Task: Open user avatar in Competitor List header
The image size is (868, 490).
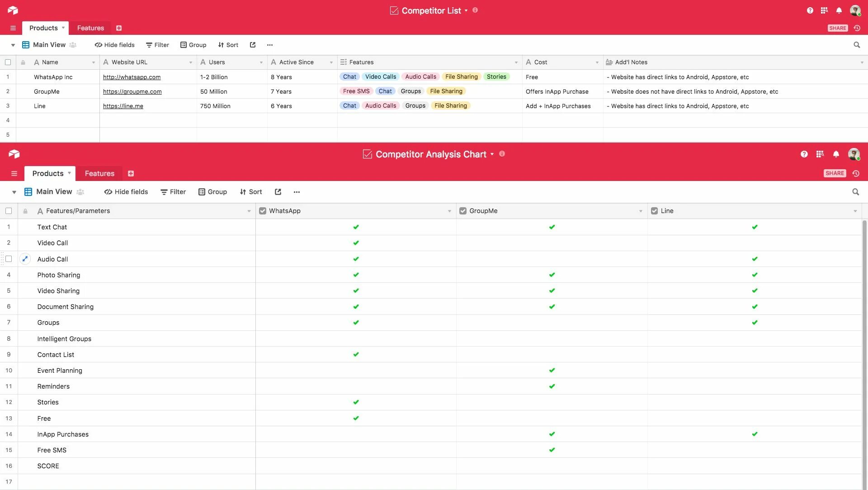Action: click(x=855, y=10)
